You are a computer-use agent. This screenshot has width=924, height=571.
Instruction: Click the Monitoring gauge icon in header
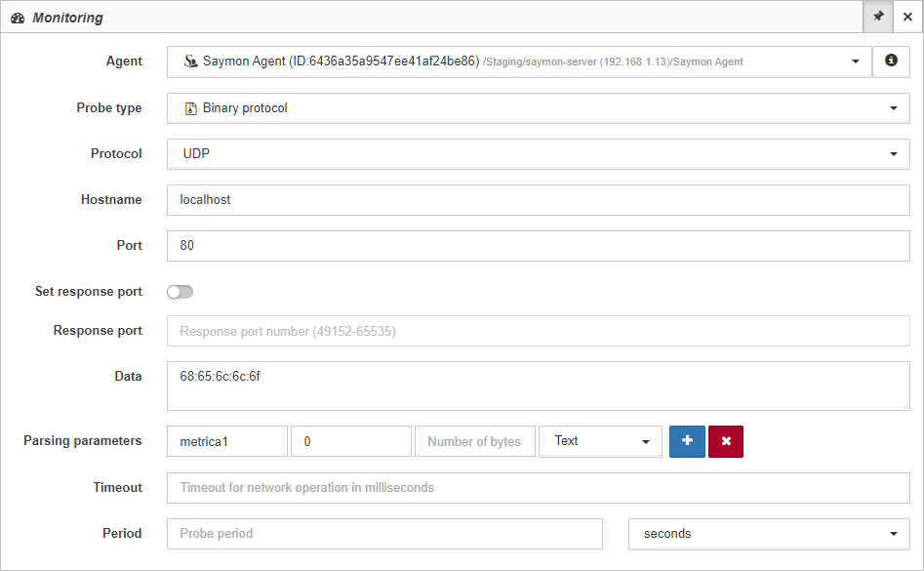click(18, 18)
